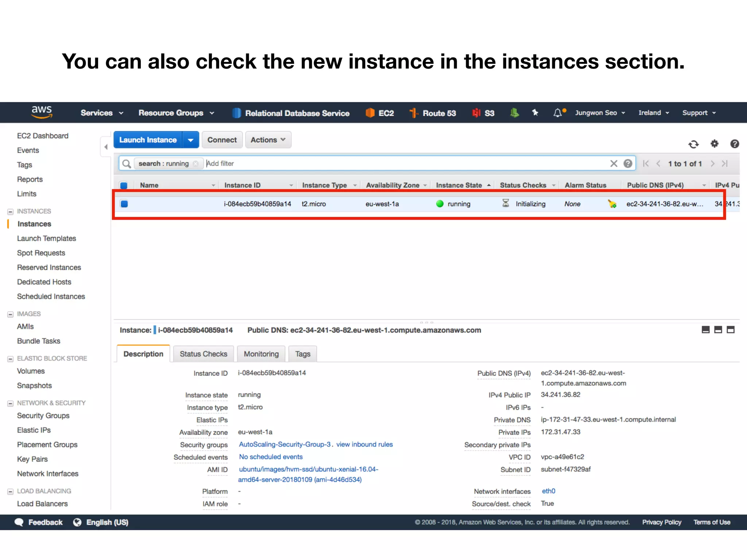The height and width of the screenshot is (560, 747).
Task: Click the Connect button
Action: pos(222,140)
